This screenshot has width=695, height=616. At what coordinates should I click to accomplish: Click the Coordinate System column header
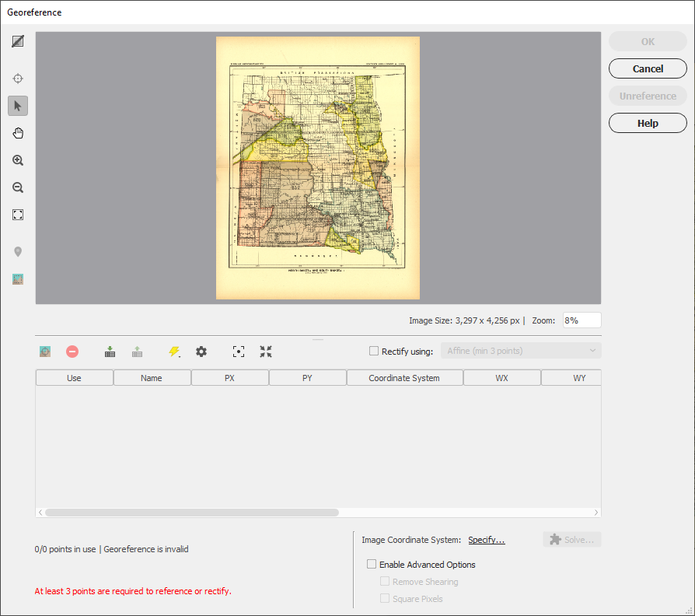[x=404, y=378]
